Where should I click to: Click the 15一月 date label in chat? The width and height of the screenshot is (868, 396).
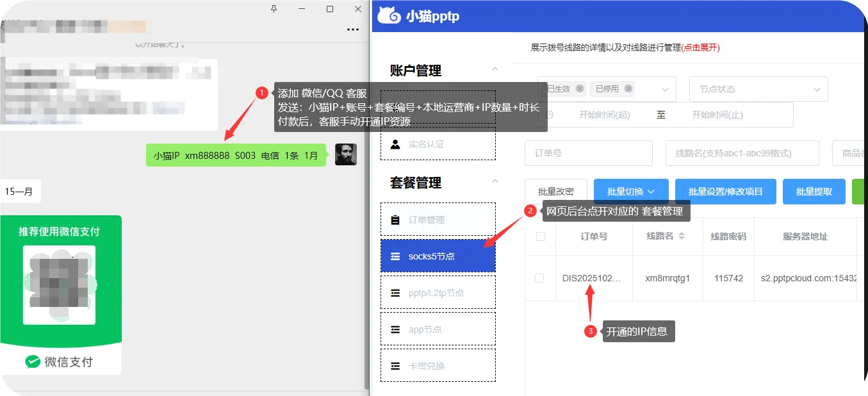[19, 191]
